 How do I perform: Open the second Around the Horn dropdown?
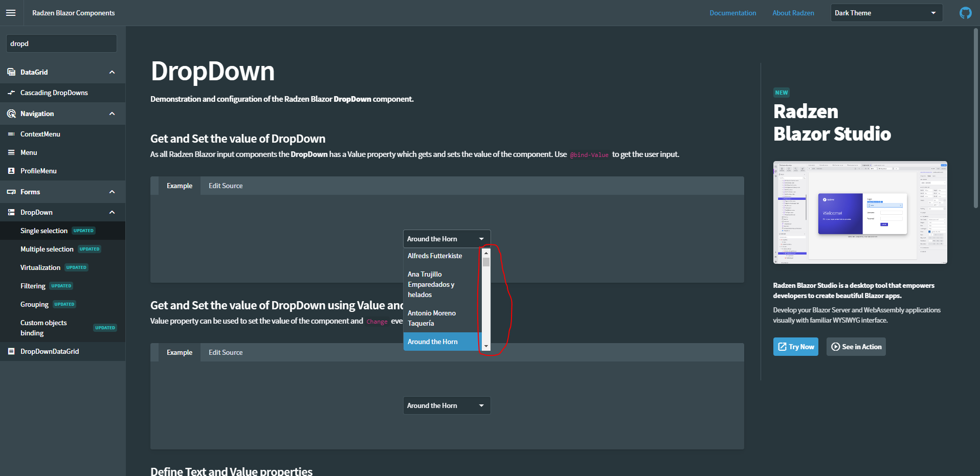446,405
